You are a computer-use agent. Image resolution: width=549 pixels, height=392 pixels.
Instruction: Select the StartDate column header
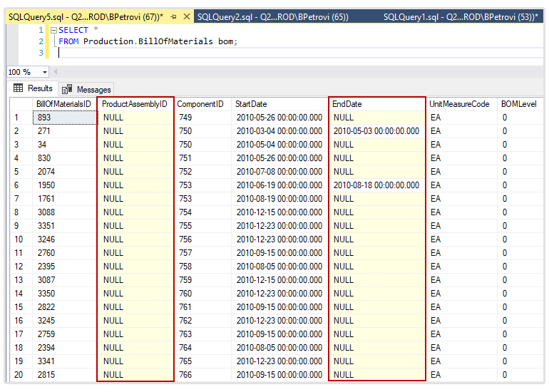point(279,104)
